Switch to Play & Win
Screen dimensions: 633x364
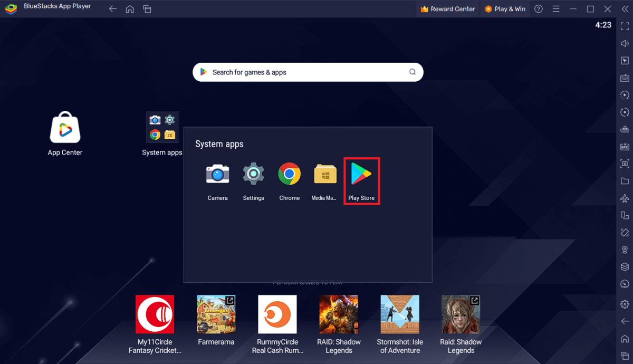click(505, 8)
